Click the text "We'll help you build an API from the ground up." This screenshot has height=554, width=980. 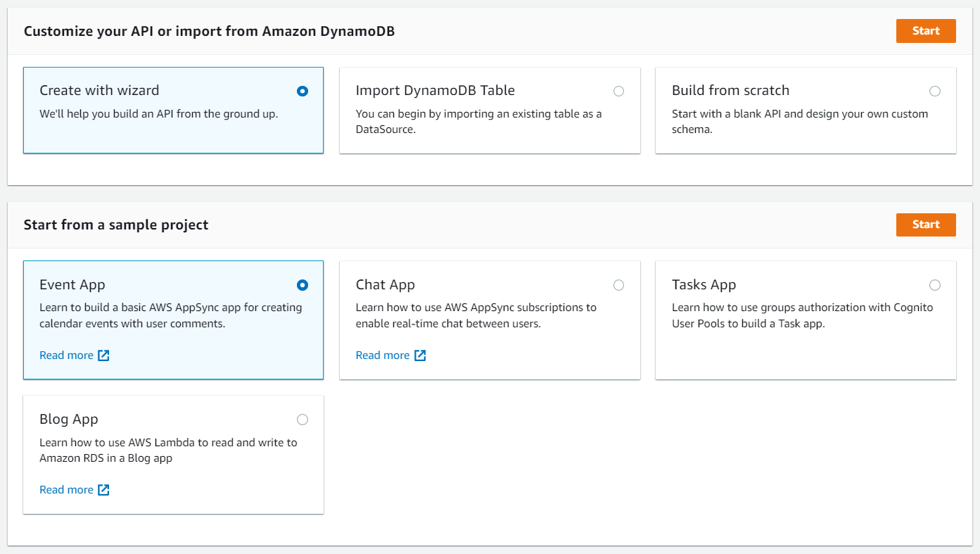[159, 114]
